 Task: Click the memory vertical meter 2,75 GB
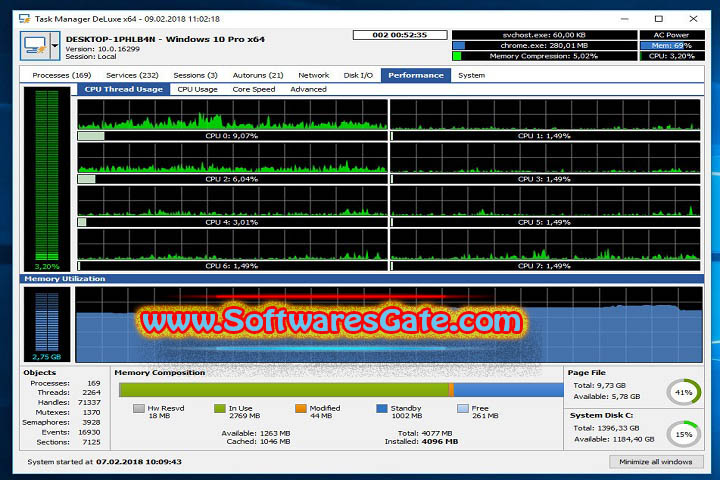point(47,324)
